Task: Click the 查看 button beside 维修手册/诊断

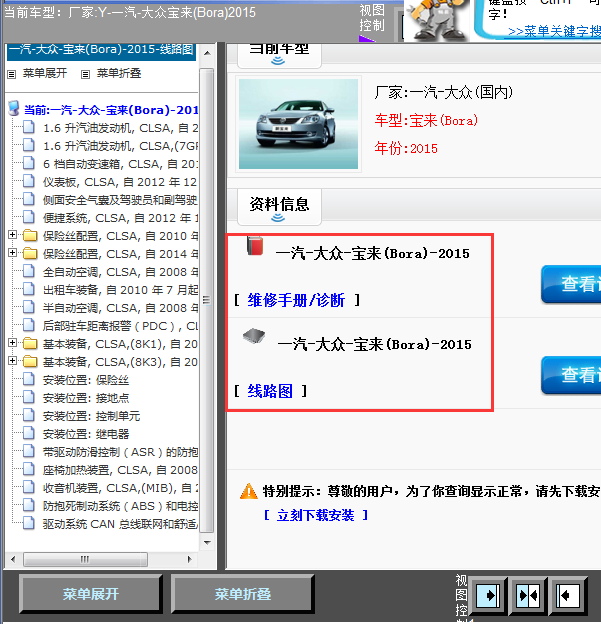Action: coord(571,284)
